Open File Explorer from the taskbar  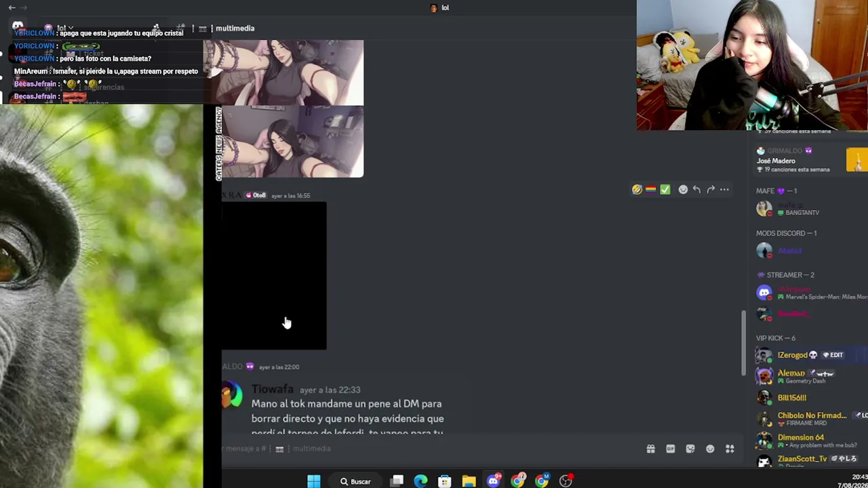(x=469, y=481)
